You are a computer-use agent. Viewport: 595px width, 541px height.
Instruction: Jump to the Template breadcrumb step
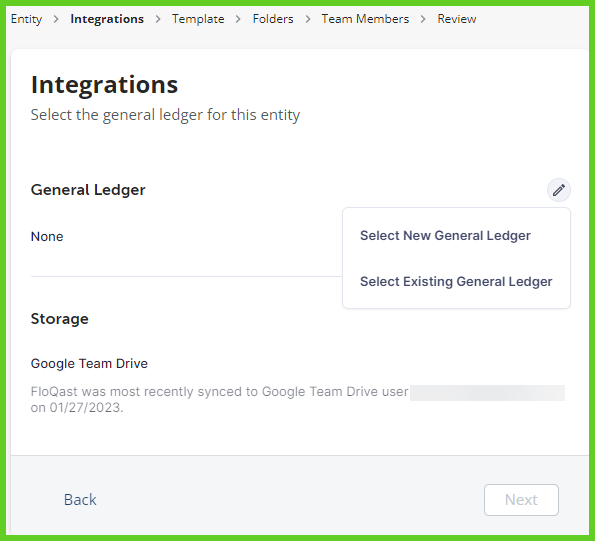coord(198,19)
